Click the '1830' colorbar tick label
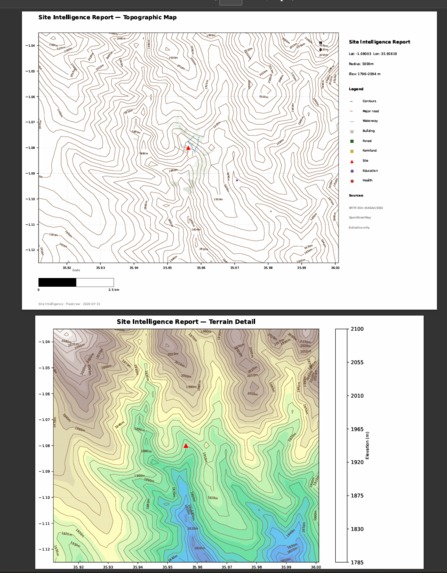447x573 pixels. 357,529
